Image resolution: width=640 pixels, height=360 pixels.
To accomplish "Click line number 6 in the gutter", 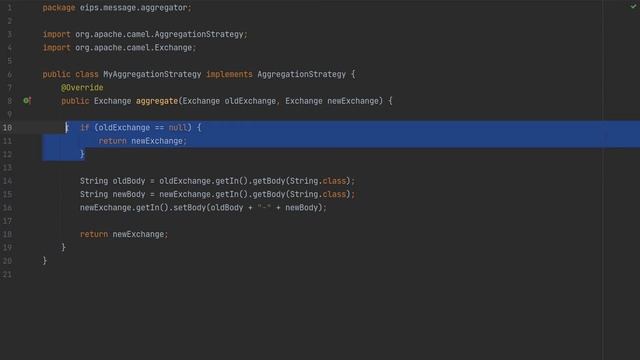I will [9, 74].
